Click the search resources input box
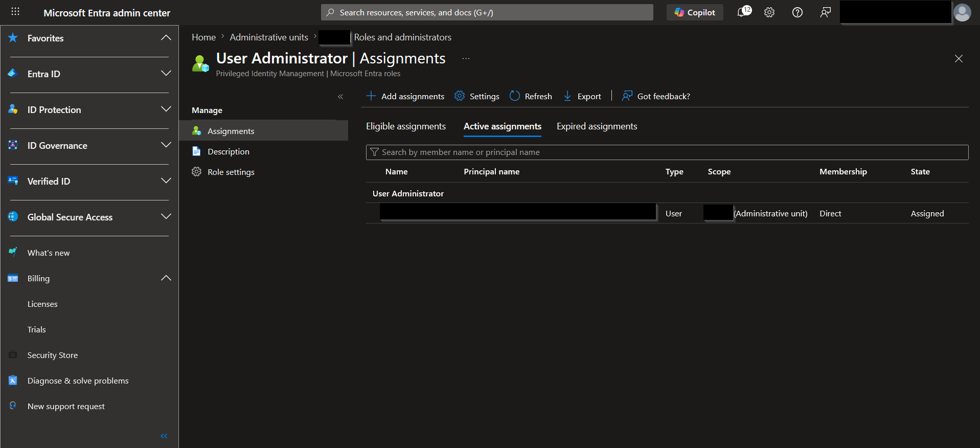This screenshot has width=980, height=448. click(x=487, y=12)
